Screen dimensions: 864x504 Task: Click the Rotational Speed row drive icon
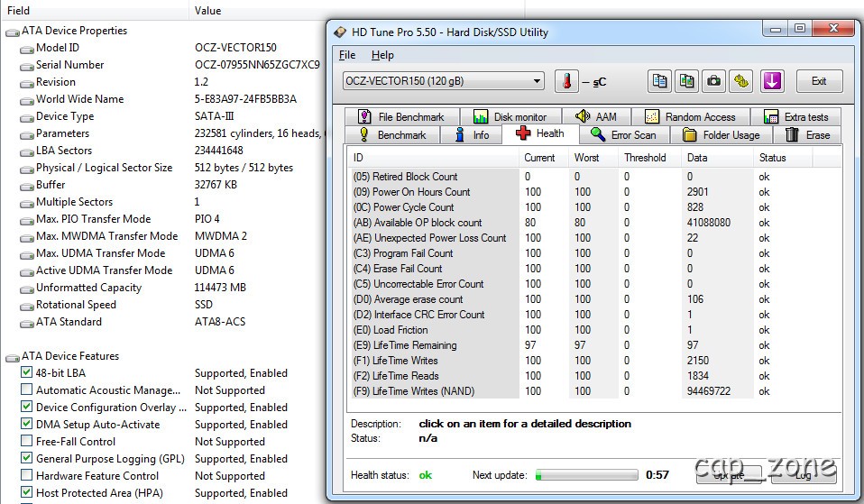tap(26, 307)
